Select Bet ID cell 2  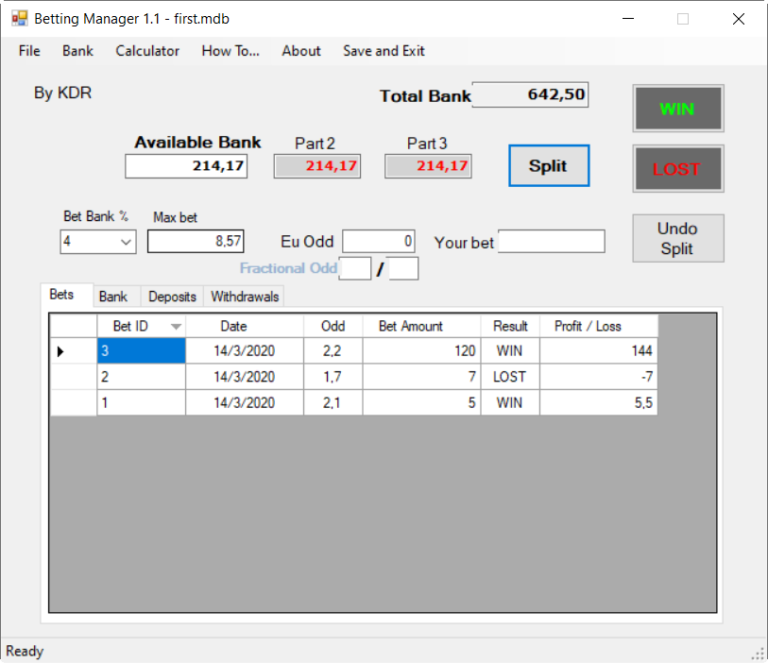coord(141,377)
